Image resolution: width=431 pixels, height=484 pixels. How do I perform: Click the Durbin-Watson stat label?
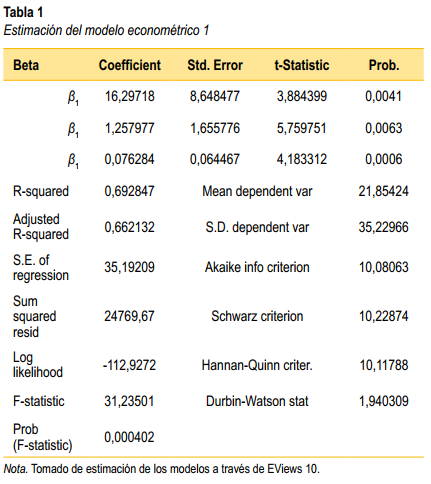pos(257,401)
